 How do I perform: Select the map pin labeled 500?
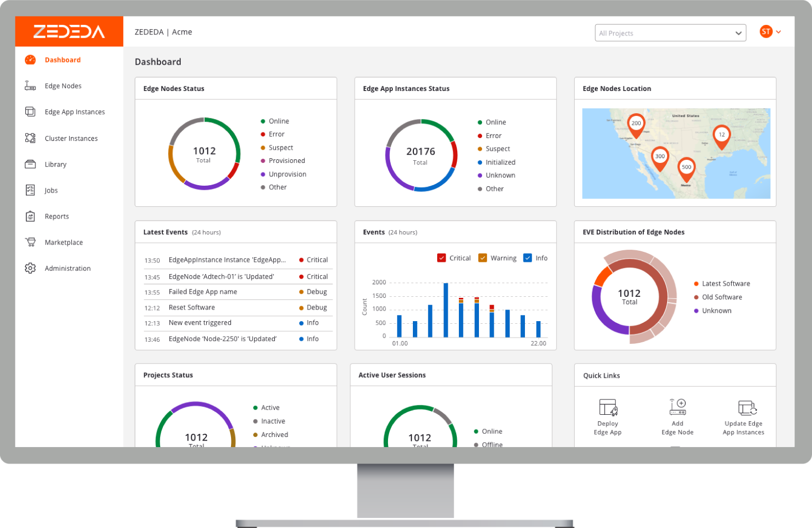coord(686,169)
